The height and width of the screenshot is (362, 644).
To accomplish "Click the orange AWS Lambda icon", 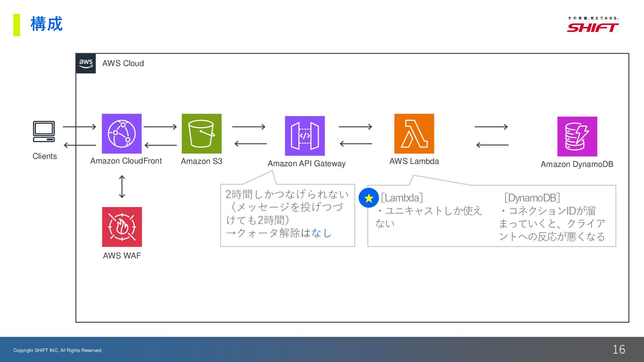I will 414,133.
